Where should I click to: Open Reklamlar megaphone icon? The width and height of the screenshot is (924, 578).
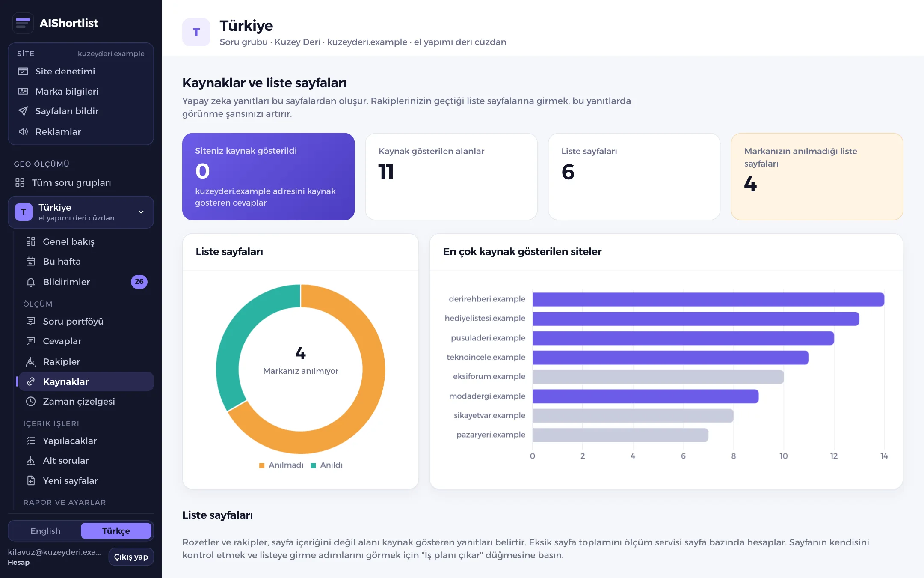[x=23, y=131]
